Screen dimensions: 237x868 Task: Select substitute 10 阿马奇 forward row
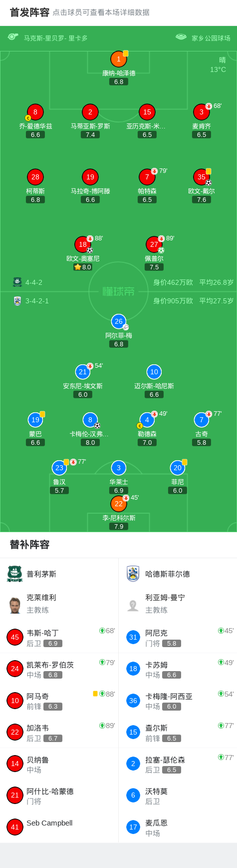click(x=59, y=701)
